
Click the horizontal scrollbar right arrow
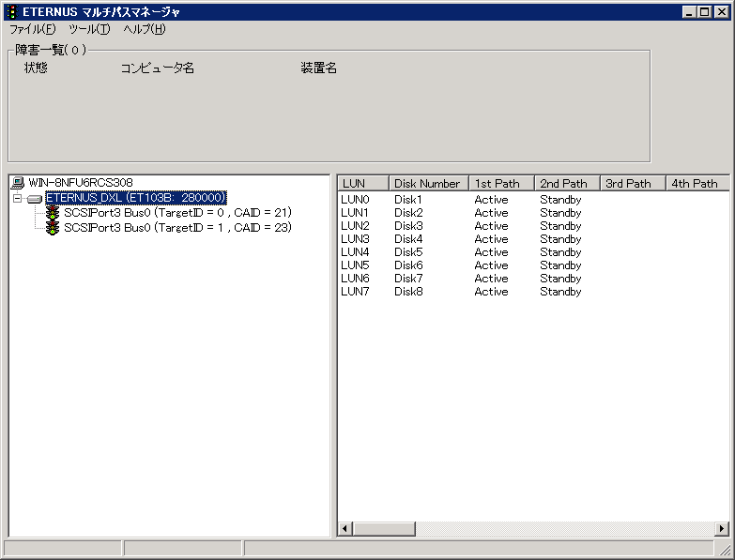pyautogui.click(x=722, y=530)
